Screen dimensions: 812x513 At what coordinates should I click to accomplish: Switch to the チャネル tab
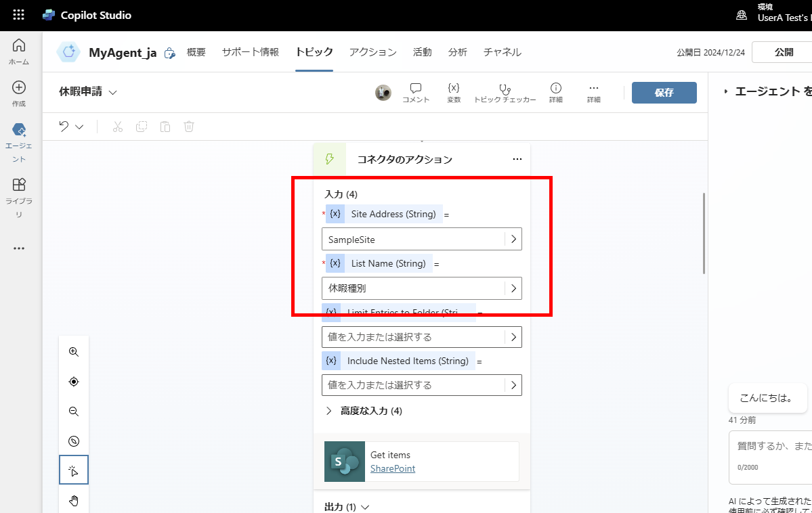[502, 51]
